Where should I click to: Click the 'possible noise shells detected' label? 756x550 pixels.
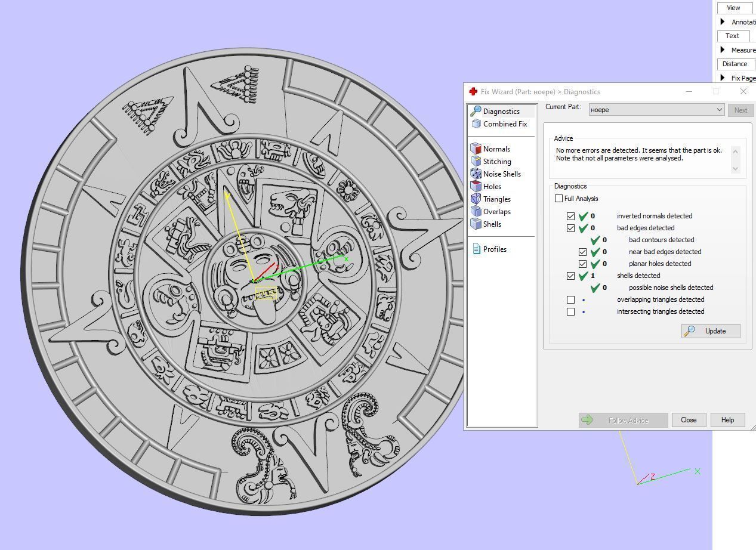click(x=671, y=288)
